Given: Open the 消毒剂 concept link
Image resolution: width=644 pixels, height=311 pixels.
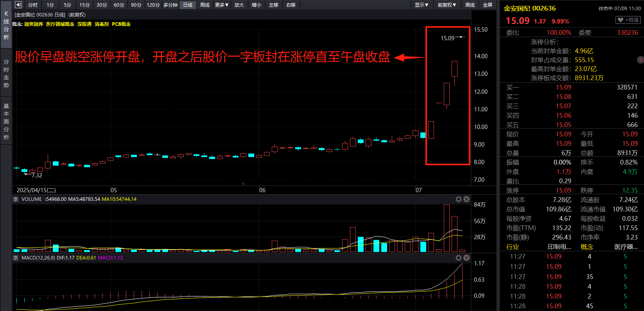Looking at the screenshot, I should (x=102, y=24).
